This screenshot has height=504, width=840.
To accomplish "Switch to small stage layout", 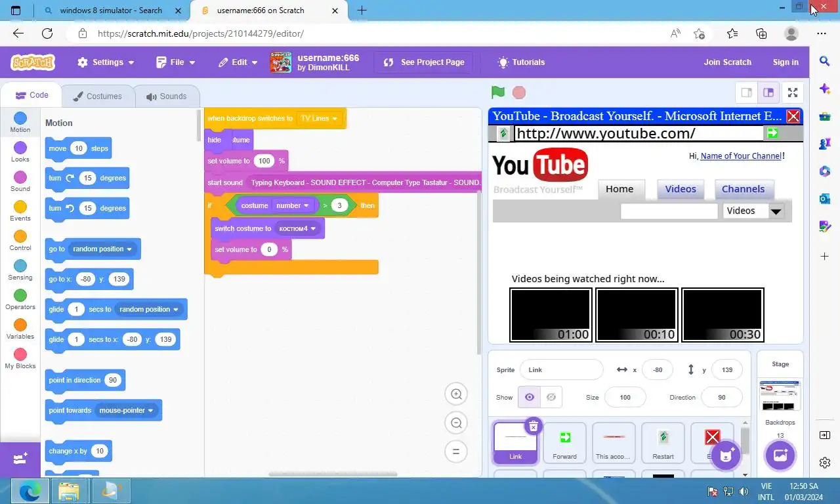I will pyautogui.click(x=746, y=93).
